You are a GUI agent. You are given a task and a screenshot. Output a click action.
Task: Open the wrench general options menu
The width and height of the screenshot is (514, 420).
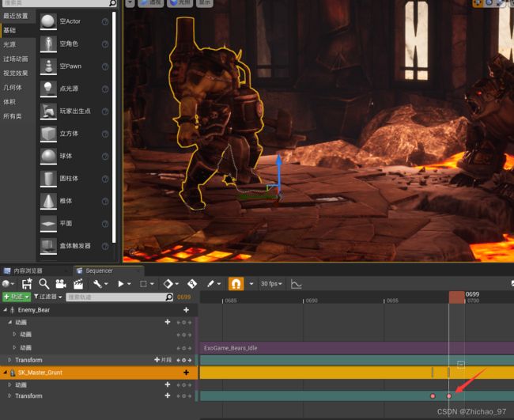tap(100, 284)
